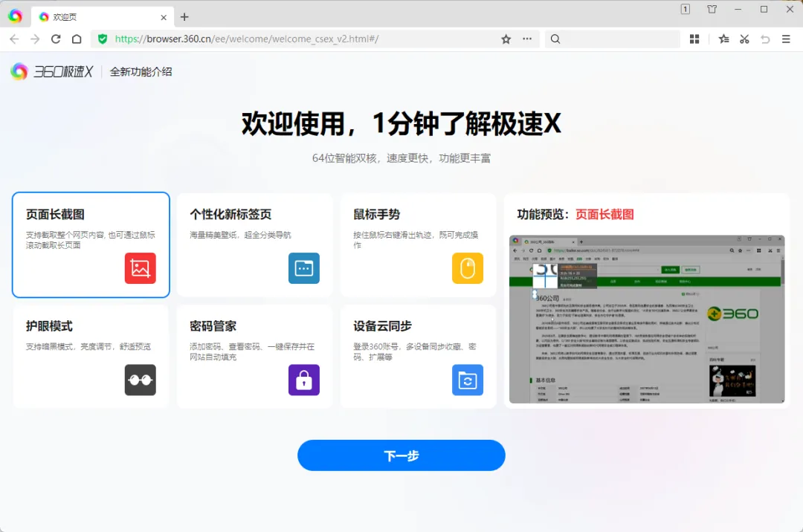The height and width of the screenshot is (532, 803).
Task: Select the scissors screenshot tool
Action: click(x=744, y=39)
